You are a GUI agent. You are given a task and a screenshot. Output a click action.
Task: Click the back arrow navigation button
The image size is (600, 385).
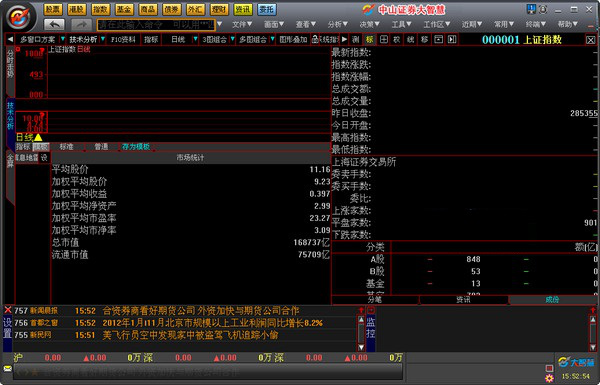click(54, 25)
